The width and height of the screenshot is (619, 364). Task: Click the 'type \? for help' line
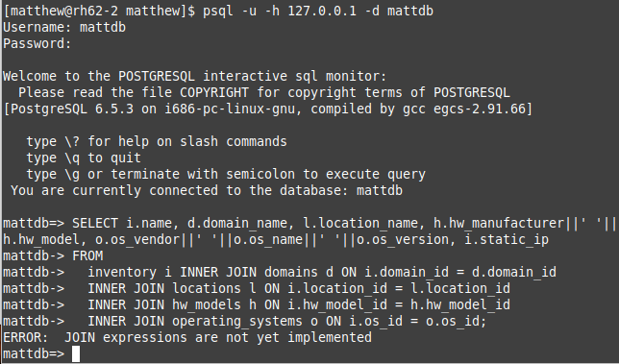click(157, 141)
